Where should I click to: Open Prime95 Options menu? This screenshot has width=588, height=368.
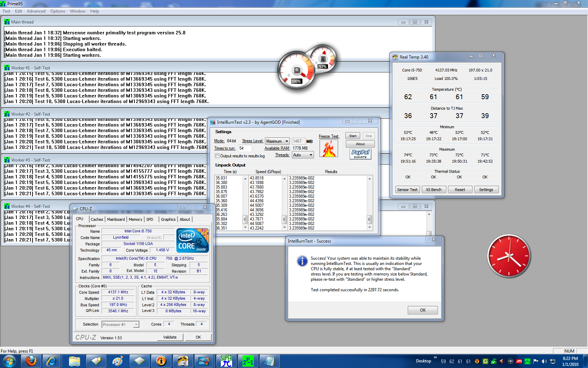point(58,11)
